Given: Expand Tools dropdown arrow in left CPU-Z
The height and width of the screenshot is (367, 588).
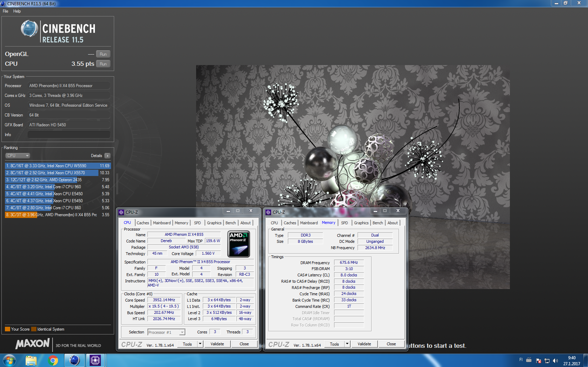Looking at the screenshot, I should tap(200, 344).
